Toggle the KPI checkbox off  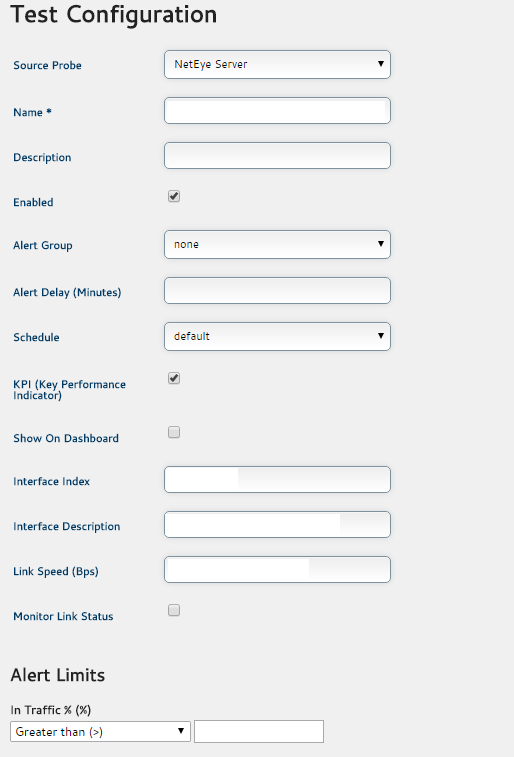[174, 378]
